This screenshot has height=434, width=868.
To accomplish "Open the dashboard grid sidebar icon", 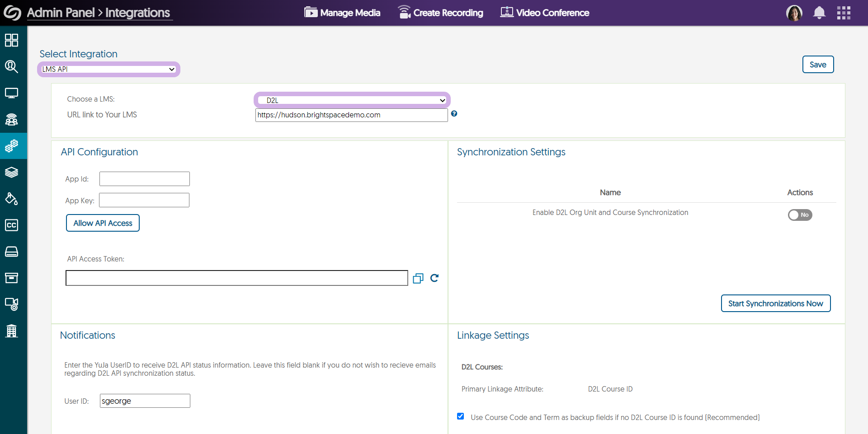I will [x=11, y=40].
